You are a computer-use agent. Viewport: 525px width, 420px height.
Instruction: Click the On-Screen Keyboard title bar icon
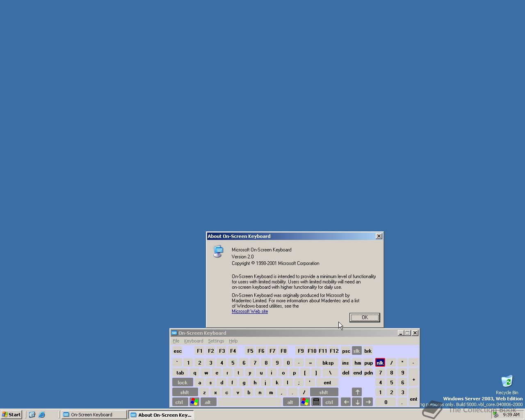point(174,333)
